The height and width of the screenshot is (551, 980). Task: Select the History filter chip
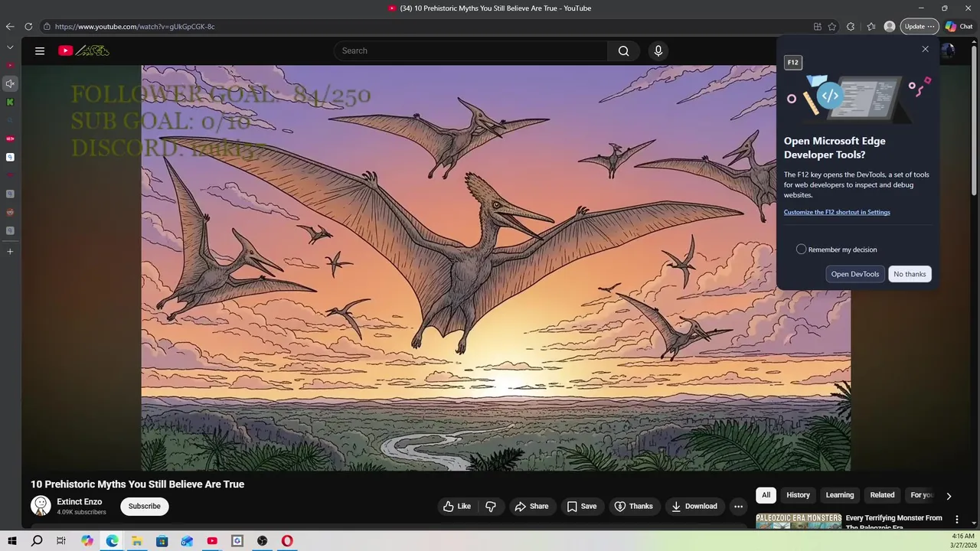point(798,495)
